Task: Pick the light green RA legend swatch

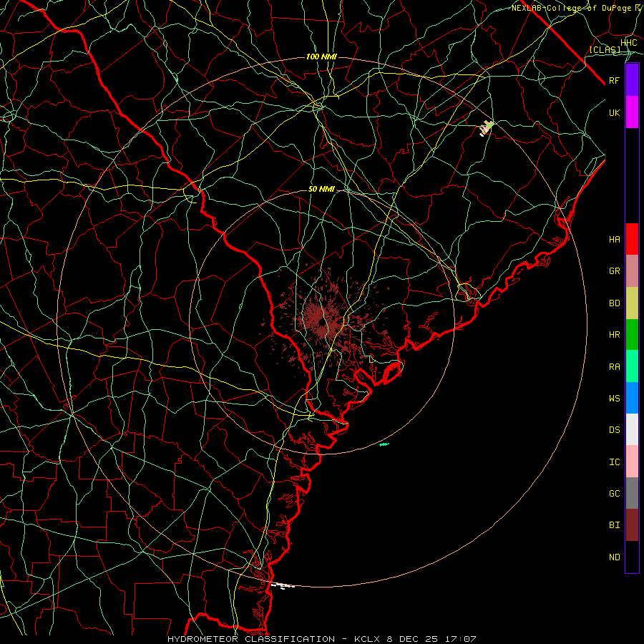Action: (632, 366)
